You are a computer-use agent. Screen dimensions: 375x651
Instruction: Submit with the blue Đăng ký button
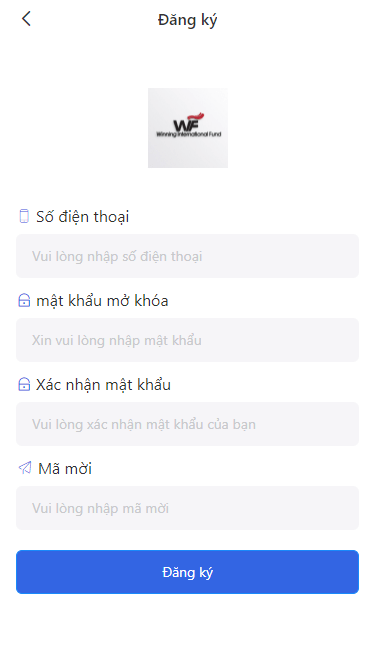[x=187, y=572]
